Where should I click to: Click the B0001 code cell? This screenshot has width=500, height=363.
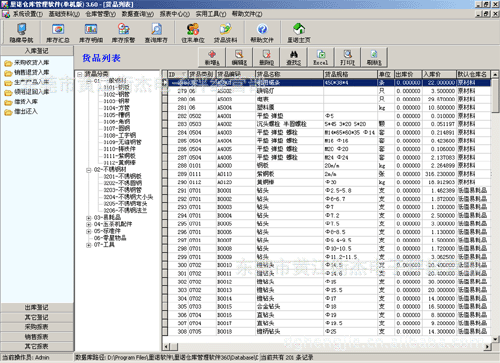click(235, 191)
